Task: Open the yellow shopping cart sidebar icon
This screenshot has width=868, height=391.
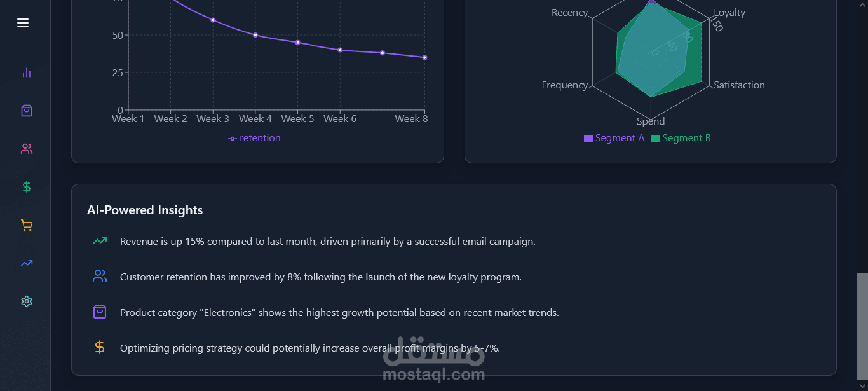Action: [x=26, y=225]
